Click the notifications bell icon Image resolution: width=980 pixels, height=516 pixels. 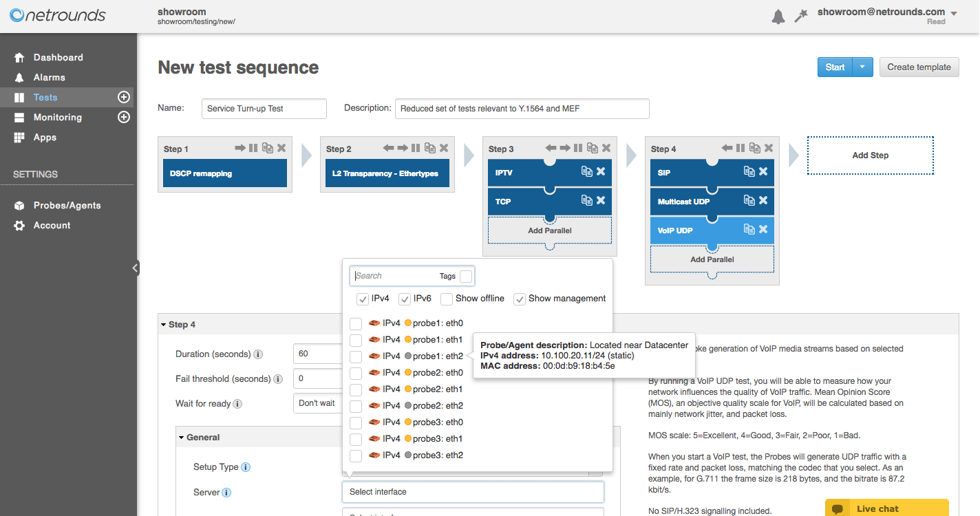click(x=778, y=17)
